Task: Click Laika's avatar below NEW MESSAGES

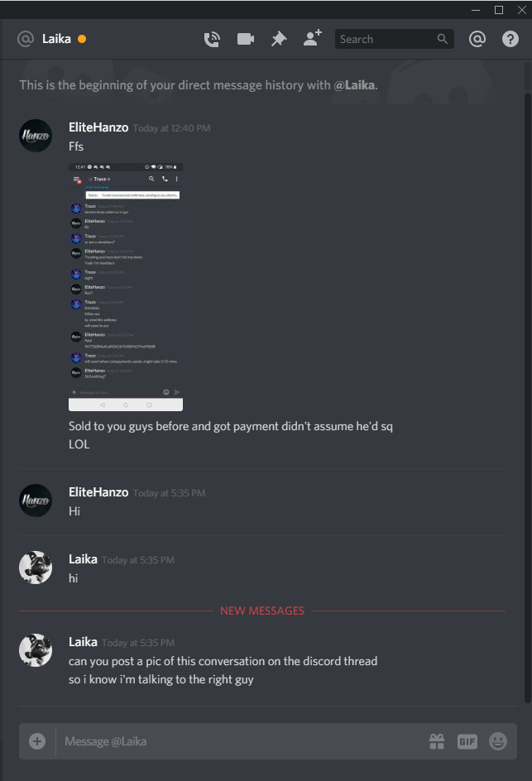Action: [36, 650]
